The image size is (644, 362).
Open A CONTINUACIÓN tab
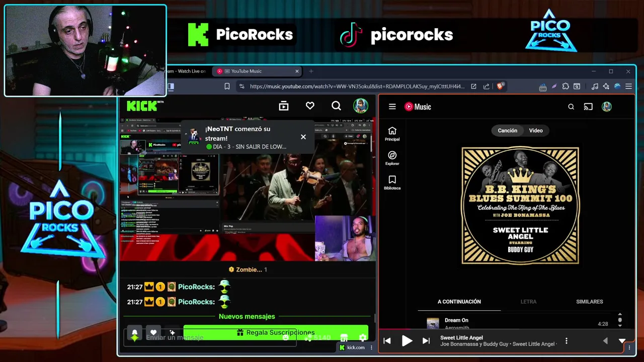[x=459, y=302]
